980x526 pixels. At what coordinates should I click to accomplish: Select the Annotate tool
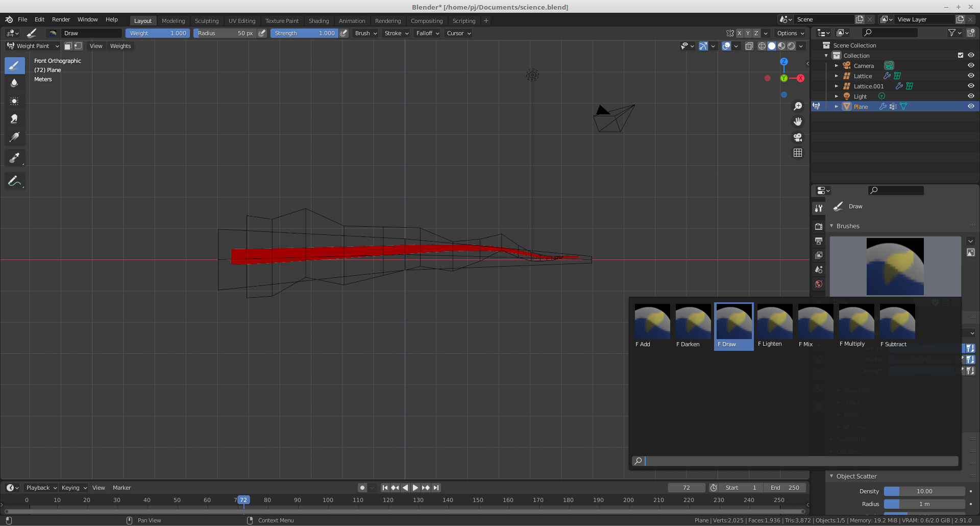(x=14, y=181)
